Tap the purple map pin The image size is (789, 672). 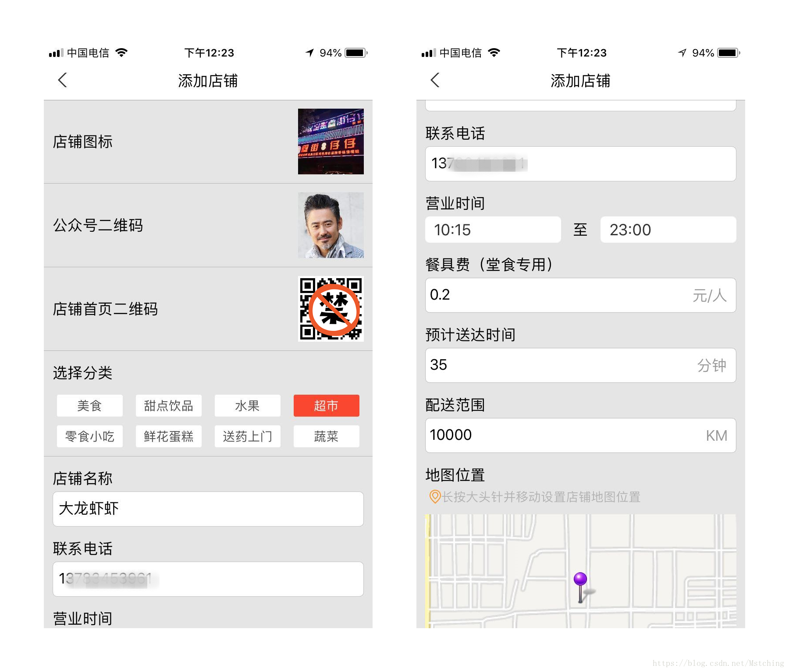(581, 587)
